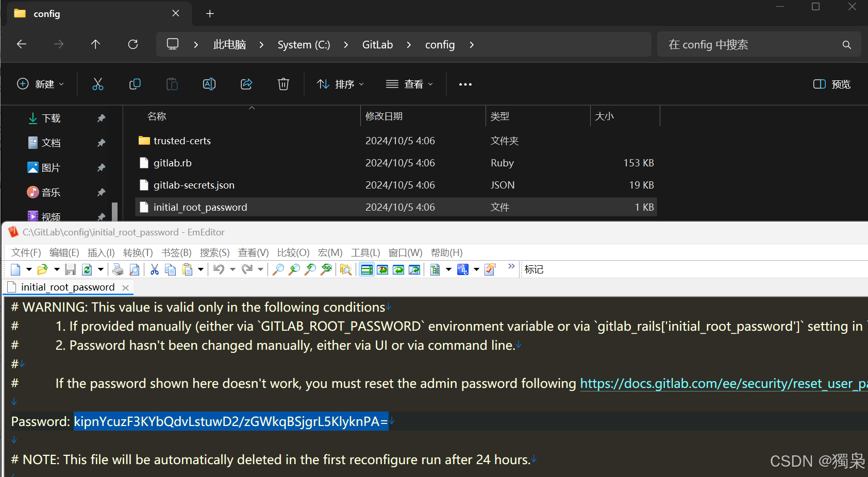Click the GitLab breadcrumb in address bar
The image size is (868, 477).
point(377,45)
